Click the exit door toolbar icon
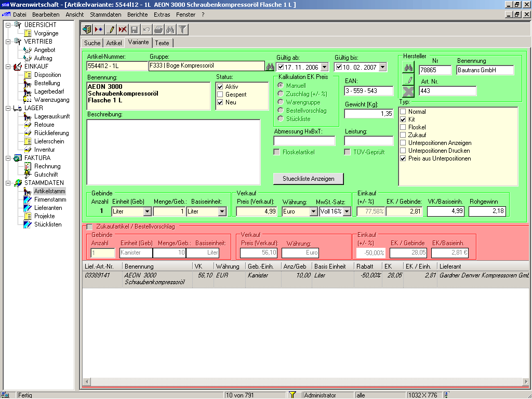Screen dimensions: 532x399 coord(87,30)
